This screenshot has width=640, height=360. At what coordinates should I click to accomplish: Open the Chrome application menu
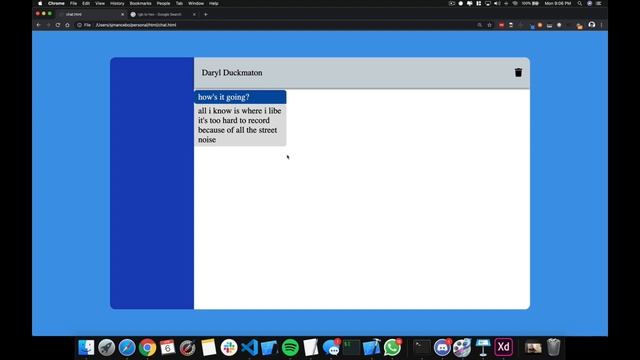(x=56, y=3)
